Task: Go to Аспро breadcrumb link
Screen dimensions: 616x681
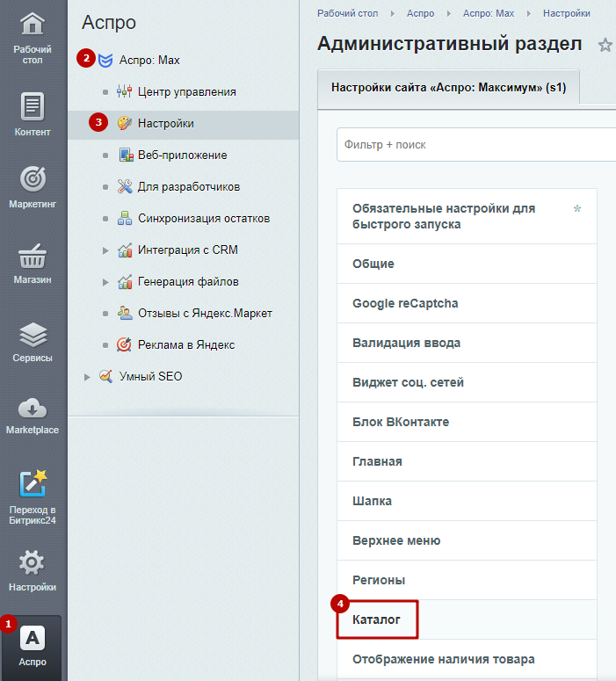Action: coord(421,13)
